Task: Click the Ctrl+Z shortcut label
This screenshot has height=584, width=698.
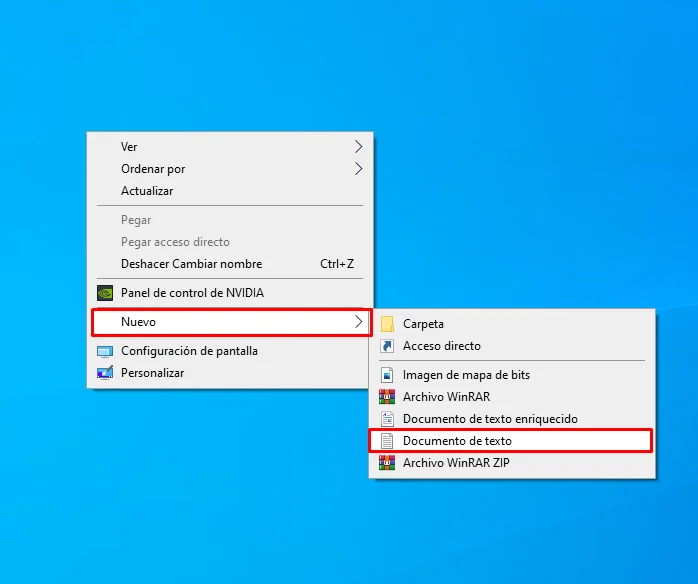Action: (x=337, y=264)
